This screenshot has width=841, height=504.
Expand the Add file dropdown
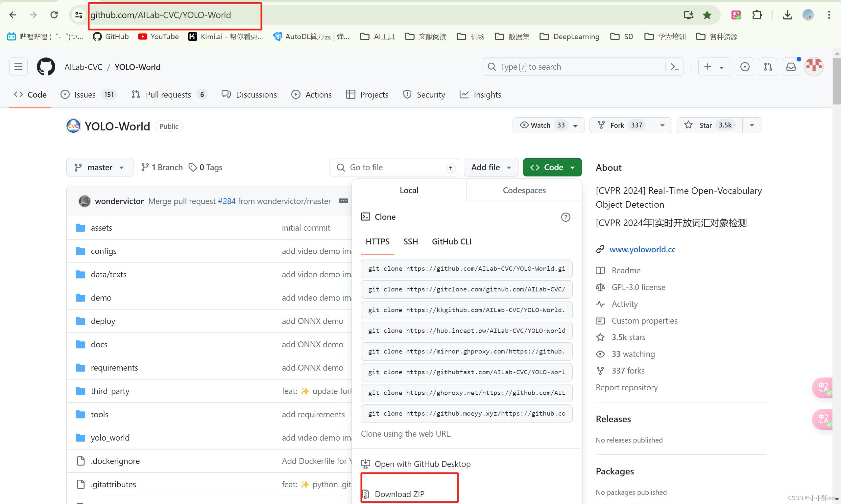491,167
